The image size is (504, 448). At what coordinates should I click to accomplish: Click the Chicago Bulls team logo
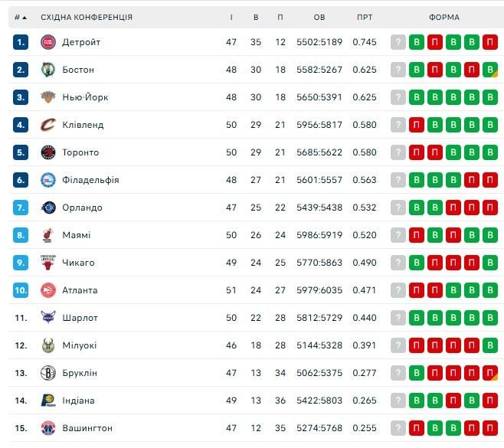48,263
